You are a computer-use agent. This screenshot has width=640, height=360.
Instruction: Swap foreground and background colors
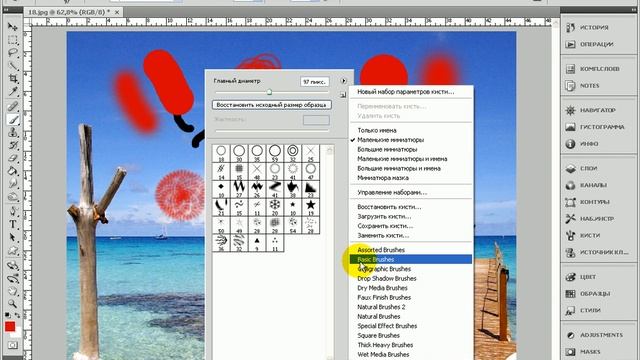point(17,315)
